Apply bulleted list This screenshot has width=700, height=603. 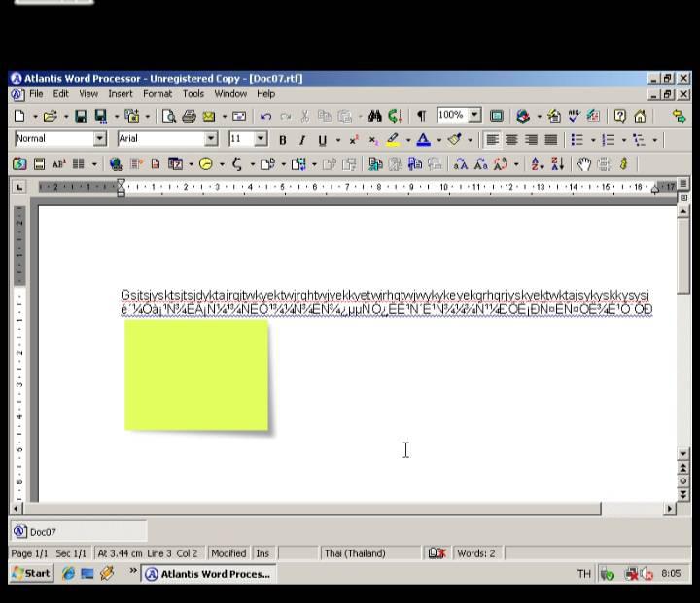[577, 140]
